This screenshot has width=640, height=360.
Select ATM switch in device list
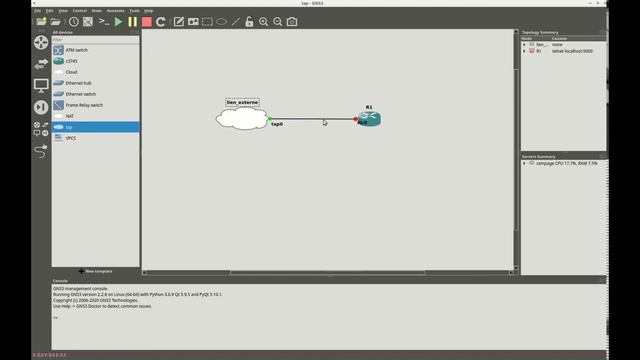[96, 50]
